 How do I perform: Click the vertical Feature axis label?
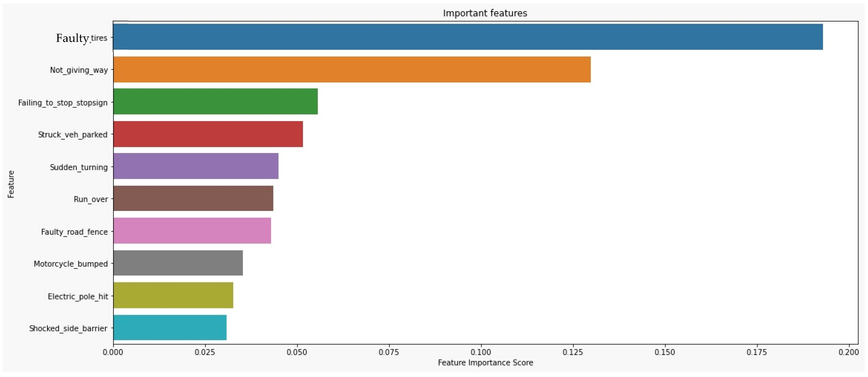pos(11,184)
